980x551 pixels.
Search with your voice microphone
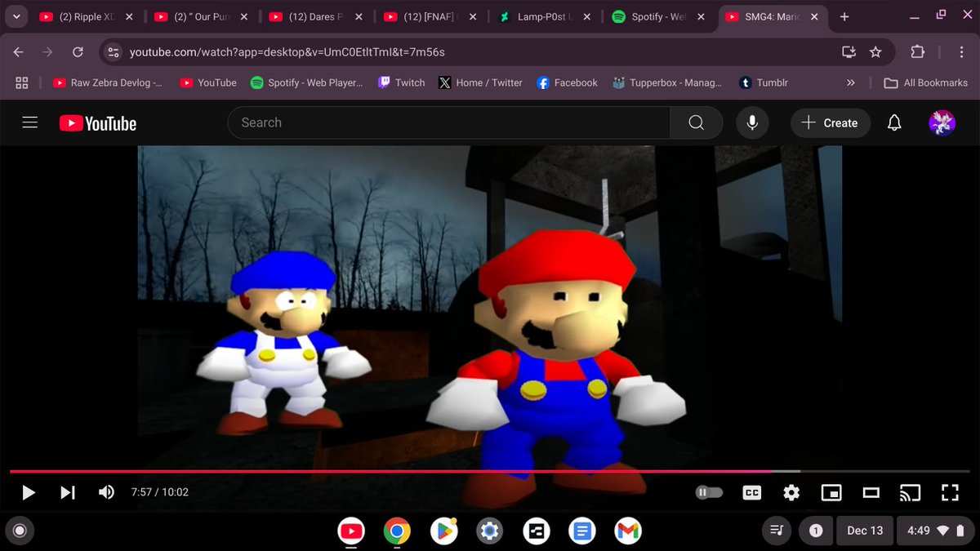coord(752,122)
